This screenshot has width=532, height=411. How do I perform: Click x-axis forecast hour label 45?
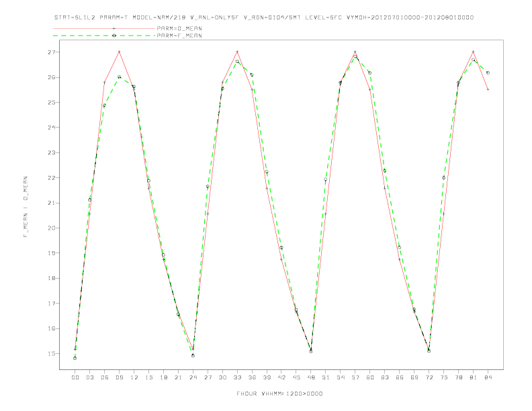pyautogui.click(x=296, y=377)
